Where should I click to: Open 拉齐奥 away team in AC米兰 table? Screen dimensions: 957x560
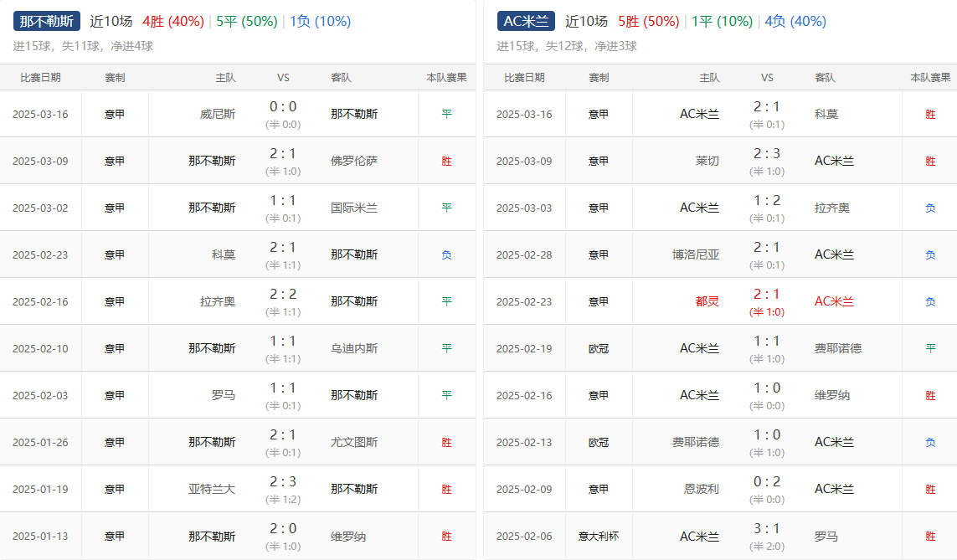tap(832, 208)
